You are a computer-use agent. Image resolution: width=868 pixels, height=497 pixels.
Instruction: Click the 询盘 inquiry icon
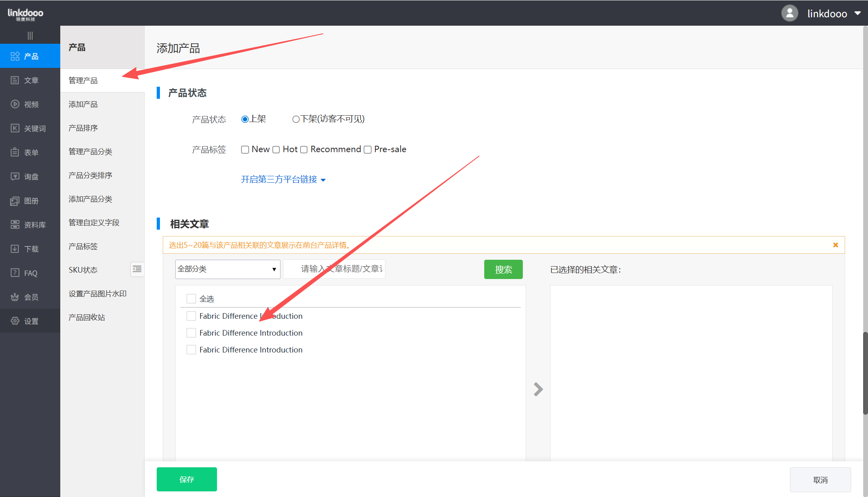coord(15,177)
